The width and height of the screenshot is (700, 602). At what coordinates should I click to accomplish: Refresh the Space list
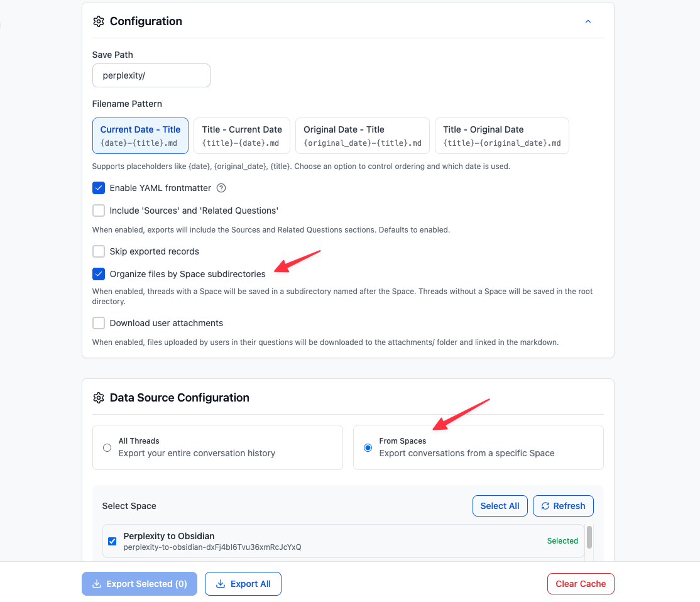tap(563, 506)
